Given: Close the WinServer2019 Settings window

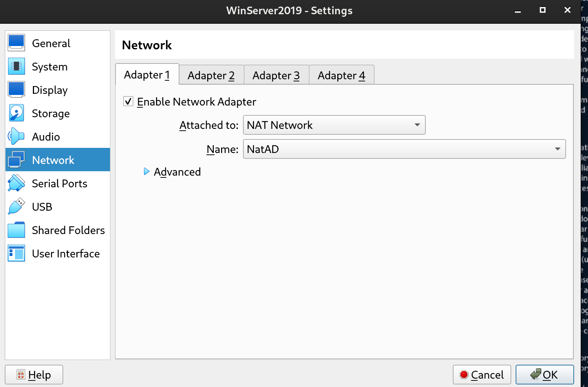Looking at the screenshot, I should [x=568, y=10].
